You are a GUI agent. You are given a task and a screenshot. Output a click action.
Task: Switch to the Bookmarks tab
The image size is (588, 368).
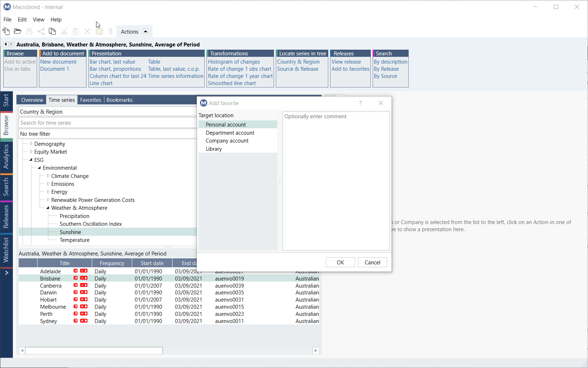[x=119, y=100]
